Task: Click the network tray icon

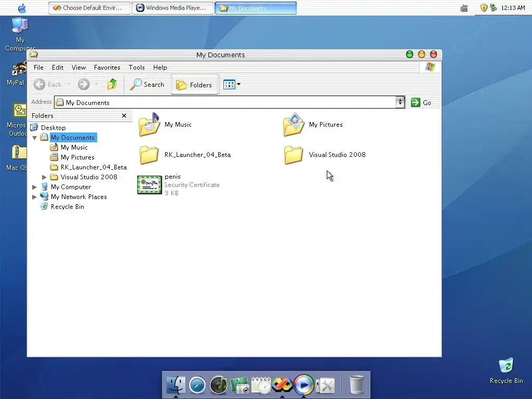Action: coord(494,7)
